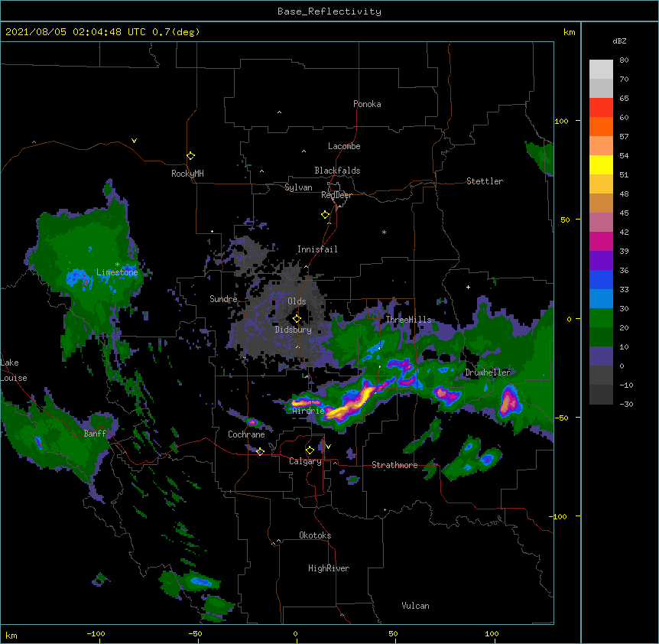Click the Lake Louise label

click(14, 370)
